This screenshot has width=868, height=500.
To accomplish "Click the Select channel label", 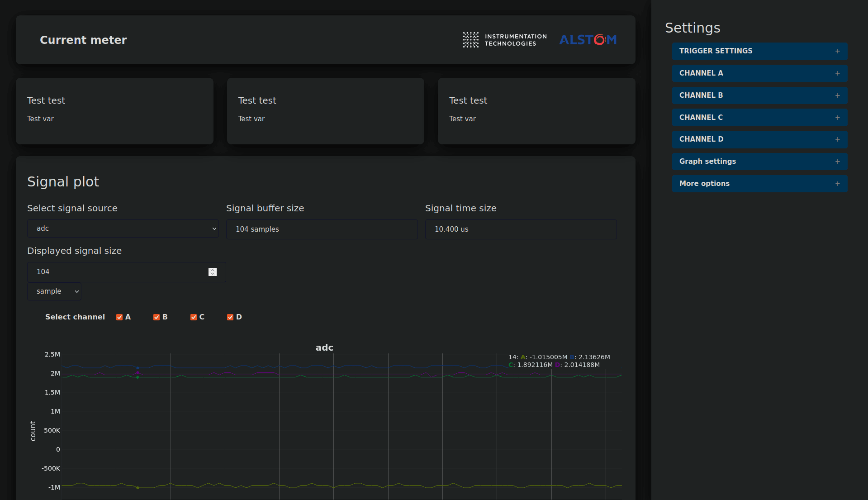I will point(75,317).
